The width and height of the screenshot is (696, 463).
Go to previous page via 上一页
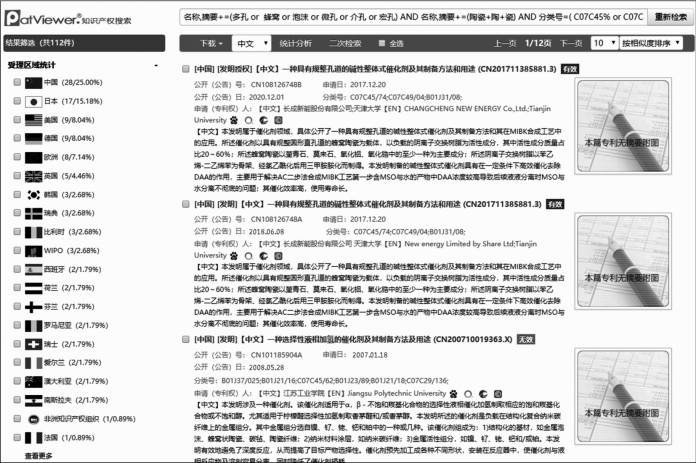coord(505,44)
